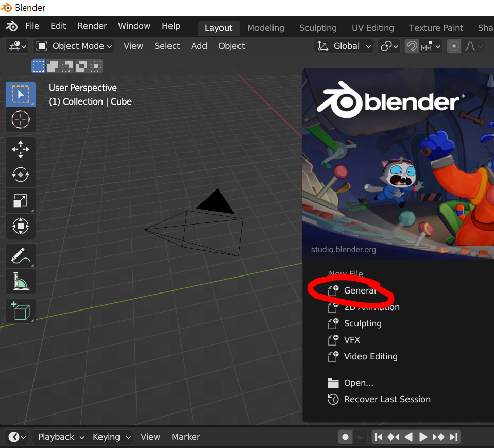
Task: Open the timeline Marker menu
Action: (186, 437)
